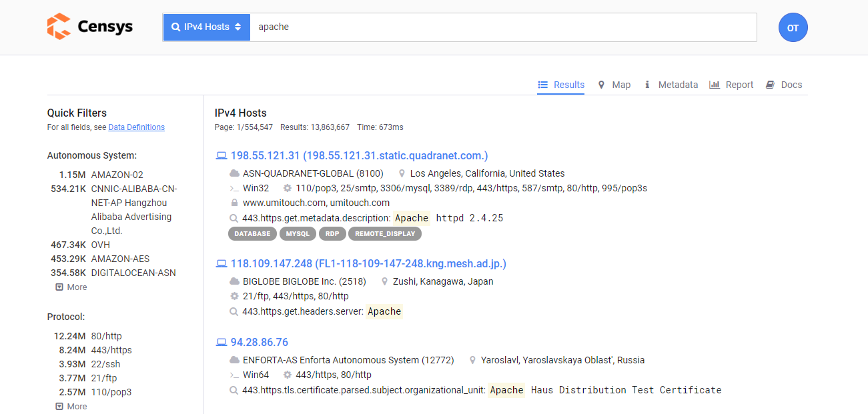Filter by AMAZON-02 autonomous system

pos(117,175)
